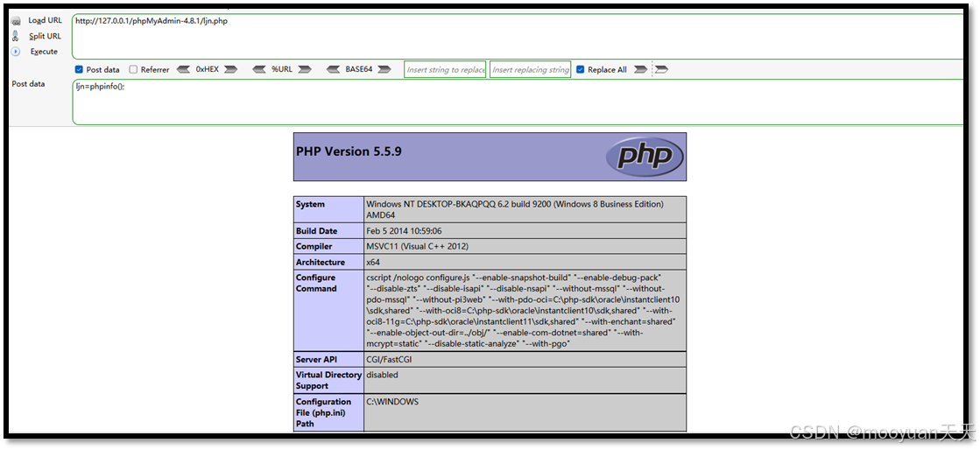This screenshot has width=980, height=450.
Task: Click the MSVC11 (Visual C++ 2012) value
Action: click(417, 247)
